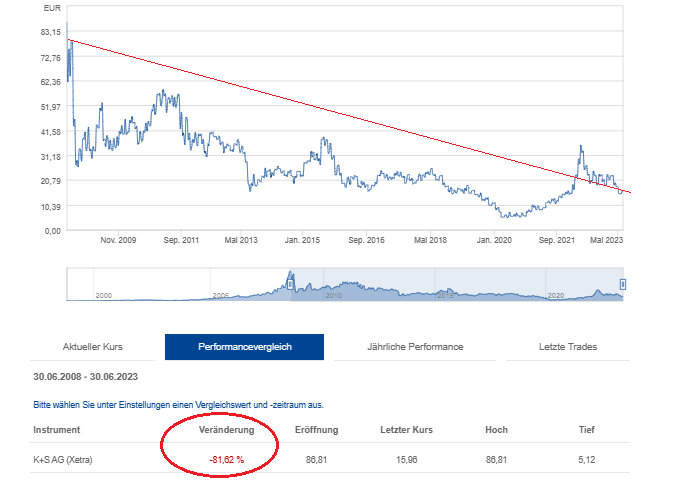Select the K+S AG (Xetra) row name
This screenshot has height=484, width=676.
click(63, 460)
